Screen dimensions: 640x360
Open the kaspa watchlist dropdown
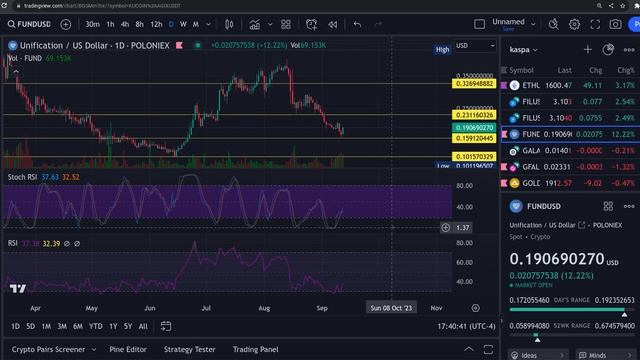524,50
